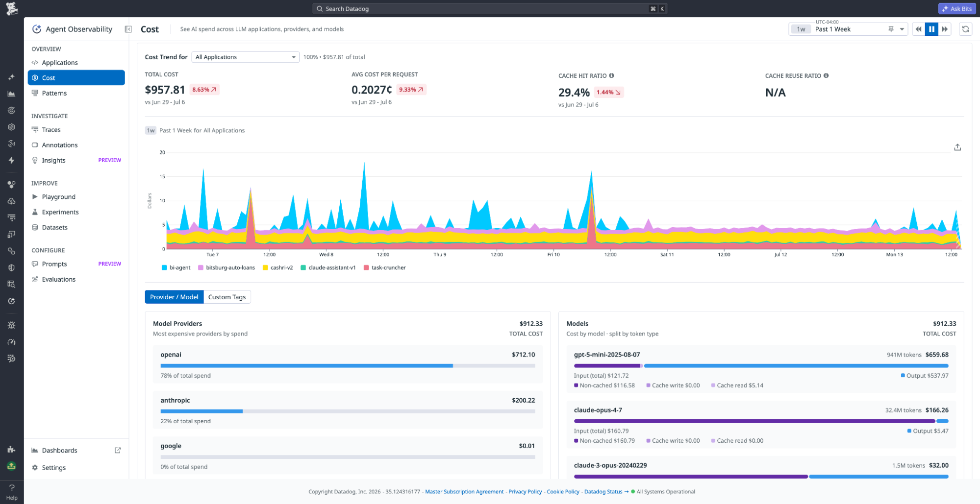Image resolution: width=980 pixels, height=504 pixels.
Task: Open the Cookie Policy footer link
Action: tap(563, 492)
